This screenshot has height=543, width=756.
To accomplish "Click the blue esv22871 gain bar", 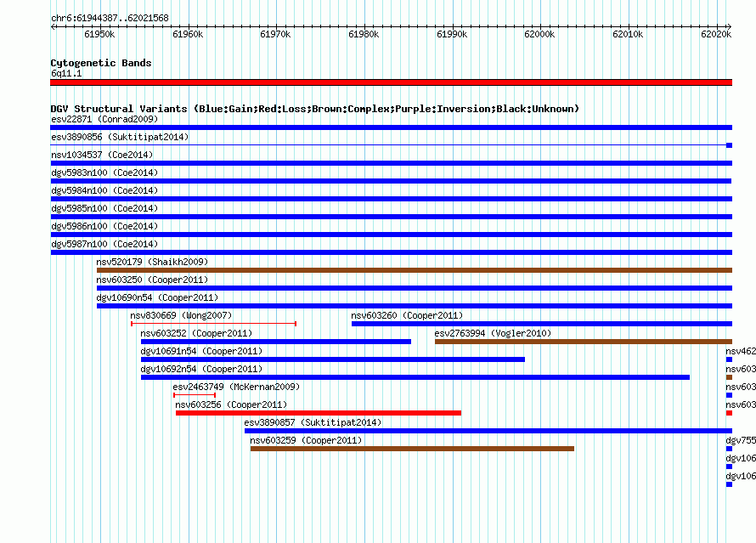I will coord(391,127).
